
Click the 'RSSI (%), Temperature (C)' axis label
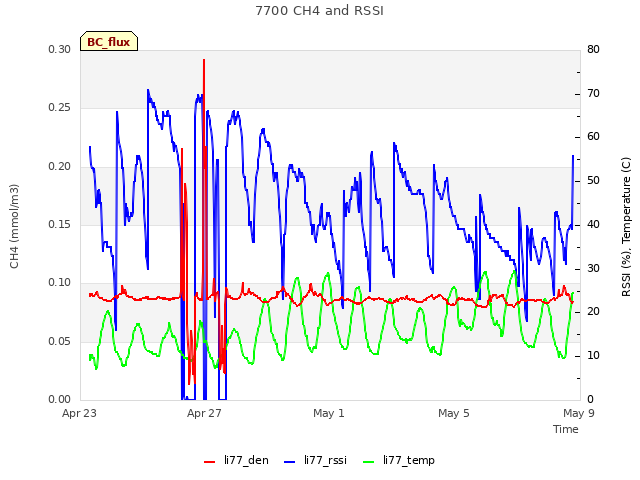[626, 227]
